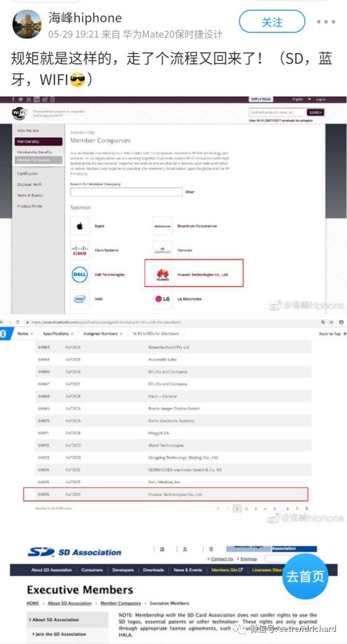The width and height of the screenshot is (347, 644).
Task: Open the sunglasses emoji in the post text
Action: 77,79
